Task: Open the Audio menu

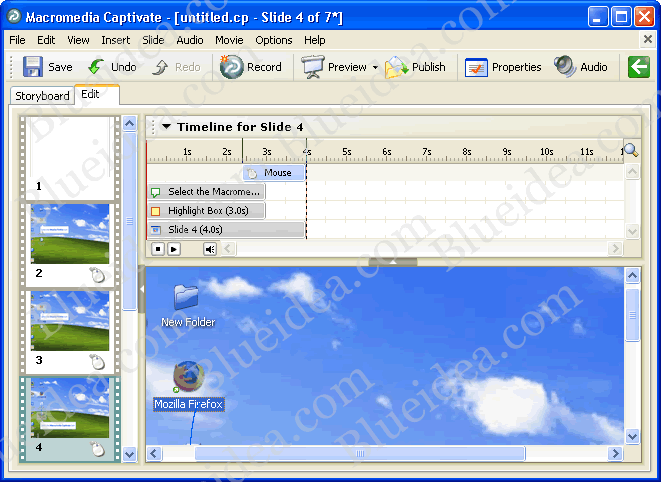Action: point(190,40)
